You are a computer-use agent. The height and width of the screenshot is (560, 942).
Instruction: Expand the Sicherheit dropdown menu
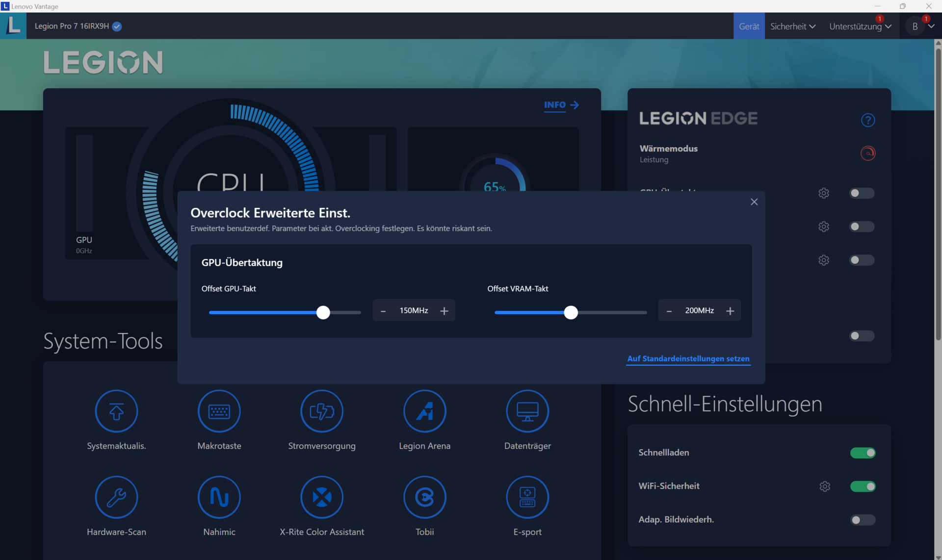(x=792, y=26)
